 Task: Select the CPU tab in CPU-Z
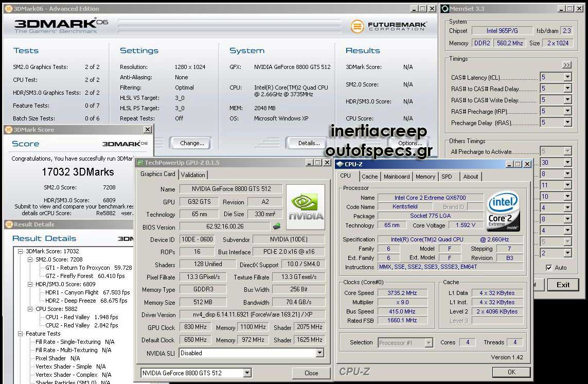(345, 176)
